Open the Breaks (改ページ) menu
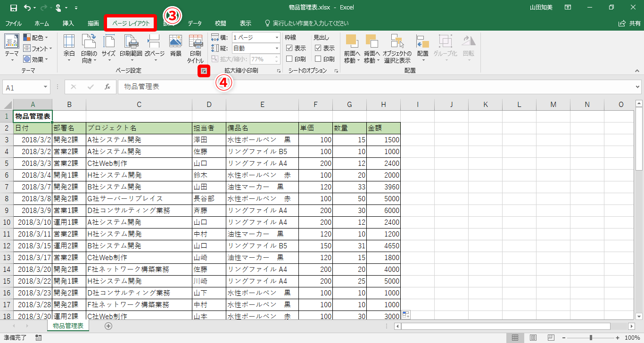 pyautogui.click(x=155, y=49)
